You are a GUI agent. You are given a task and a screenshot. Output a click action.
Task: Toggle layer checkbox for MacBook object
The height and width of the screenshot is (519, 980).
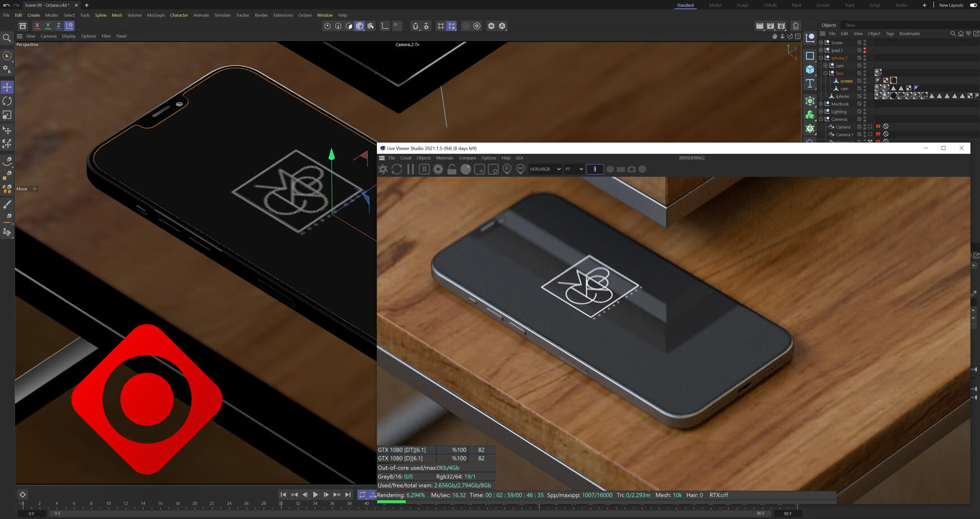tap(859, 104)
